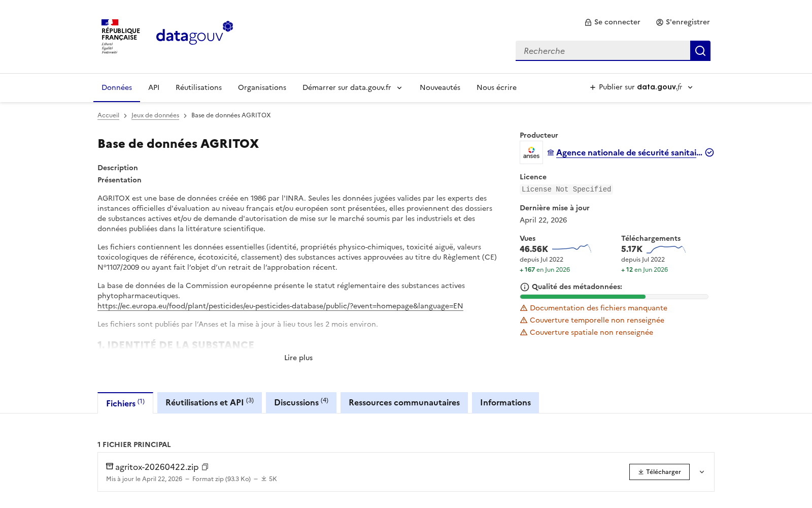
Task: Click the Téléchargements sparkline chart
Action: (x=666, y=249)
